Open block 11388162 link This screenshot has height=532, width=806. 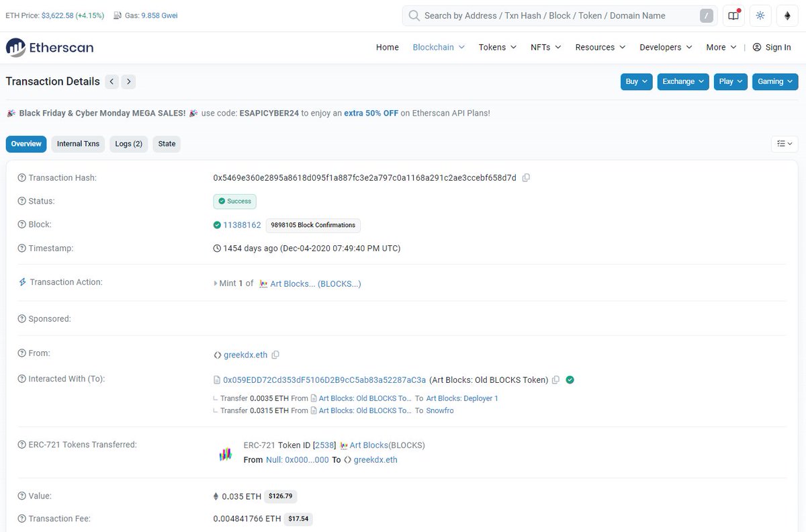(242, 225)
